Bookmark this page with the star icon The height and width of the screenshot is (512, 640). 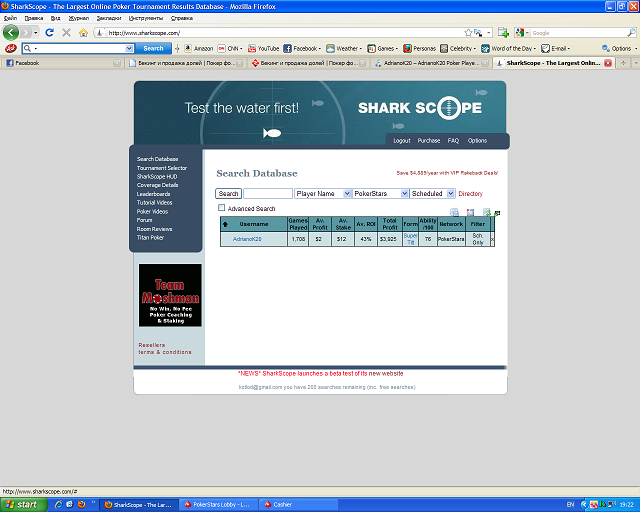click(468, 33)
